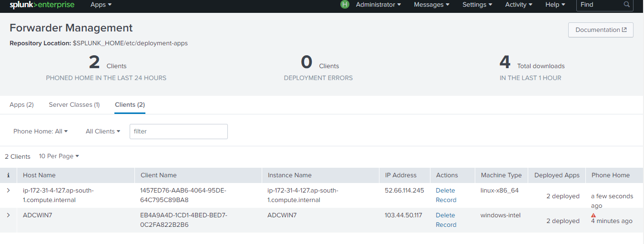Click client name EB4A9A4D-1CD1-4BED-BED7-0C2FA822B2B6
Image resolution: width=644 pixels, height=244 pixels.
tap(184, 220)
